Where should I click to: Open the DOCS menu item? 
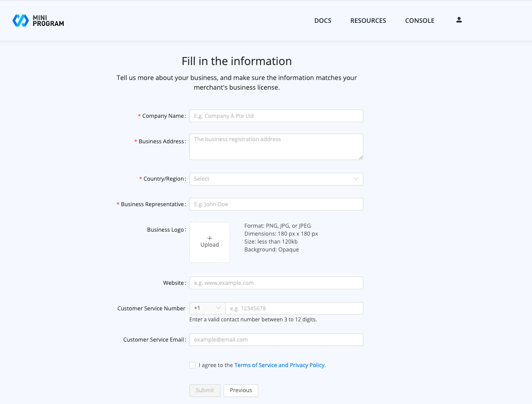pyautogui.click(x=323, y=20)
